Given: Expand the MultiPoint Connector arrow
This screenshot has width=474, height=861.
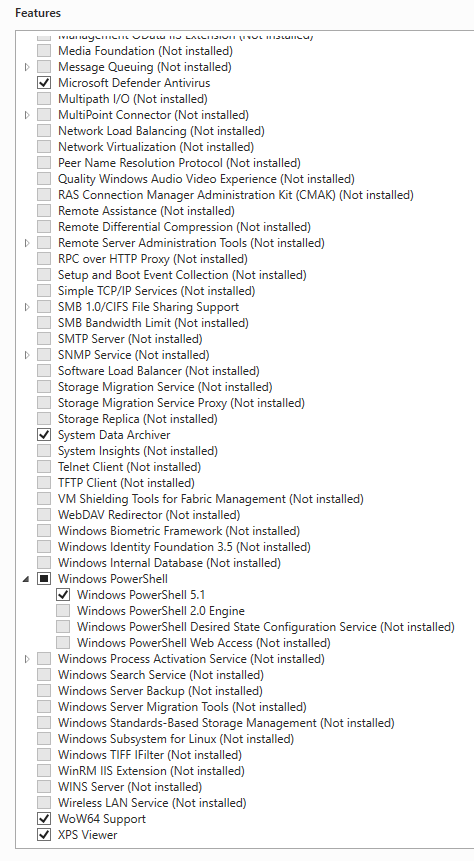Looking at the screenshot, I should pos(27,115).
